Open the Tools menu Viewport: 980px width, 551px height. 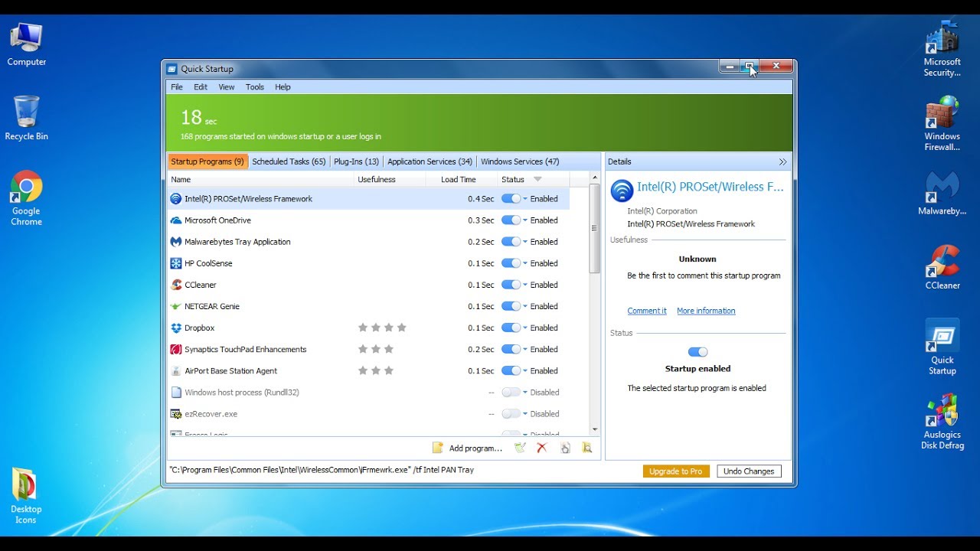255,87
